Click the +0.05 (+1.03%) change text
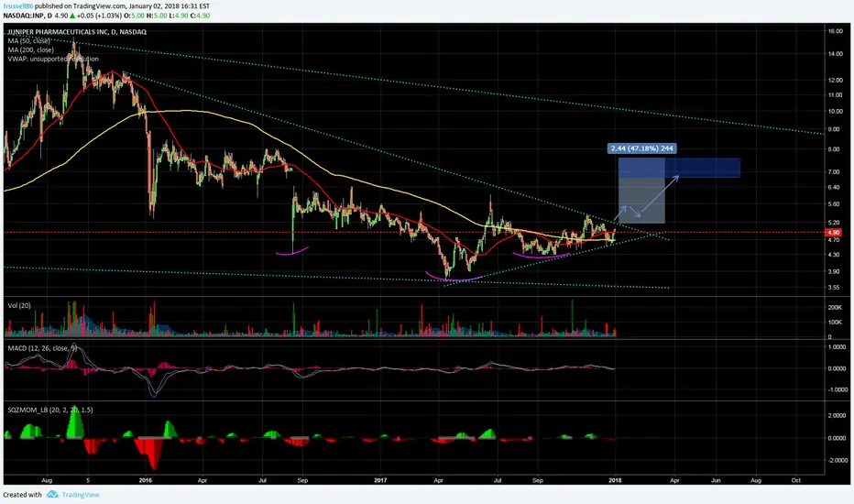The image size is (854, 504). coord(100,16)
